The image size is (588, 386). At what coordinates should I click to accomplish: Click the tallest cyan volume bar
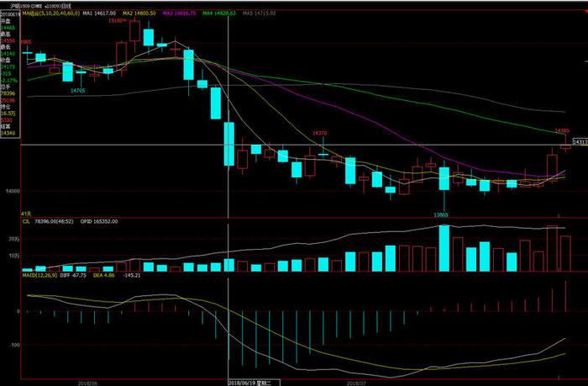(444, 248)
